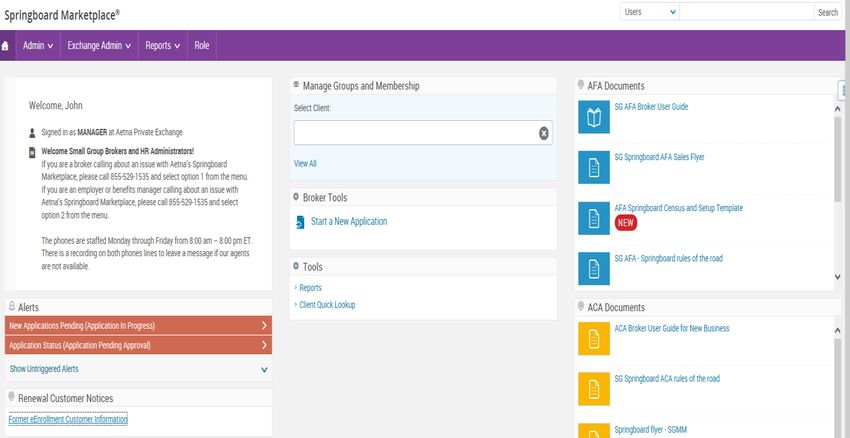Image resolution: width=850 pixels, height=438 pixels.
Task: Click the AFA Documents scrollbar thumb
Action: click(x=838, y=158)
